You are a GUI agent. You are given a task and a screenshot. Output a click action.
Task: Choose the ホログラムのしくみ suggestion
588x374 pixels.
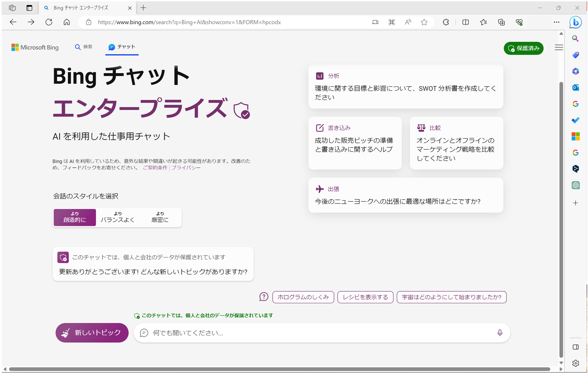303,297
